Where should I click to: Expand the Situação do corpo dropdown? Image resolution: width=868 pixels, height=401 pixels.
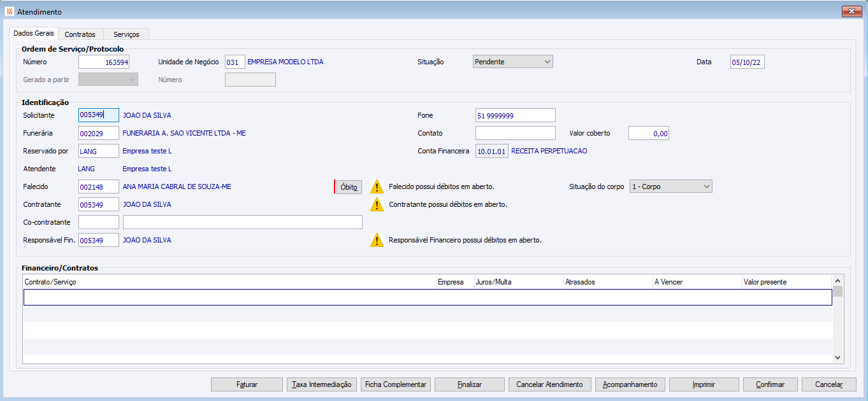click(670, 186)
